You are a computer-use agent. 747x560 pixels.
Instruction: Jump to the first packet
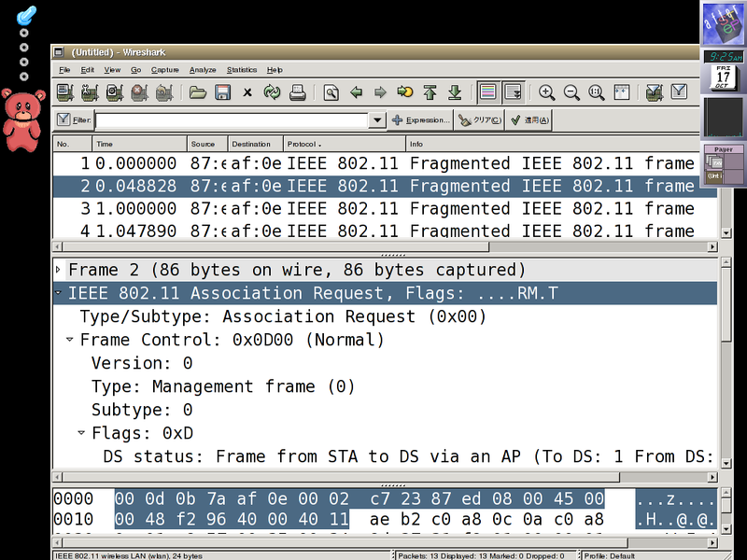430,91
